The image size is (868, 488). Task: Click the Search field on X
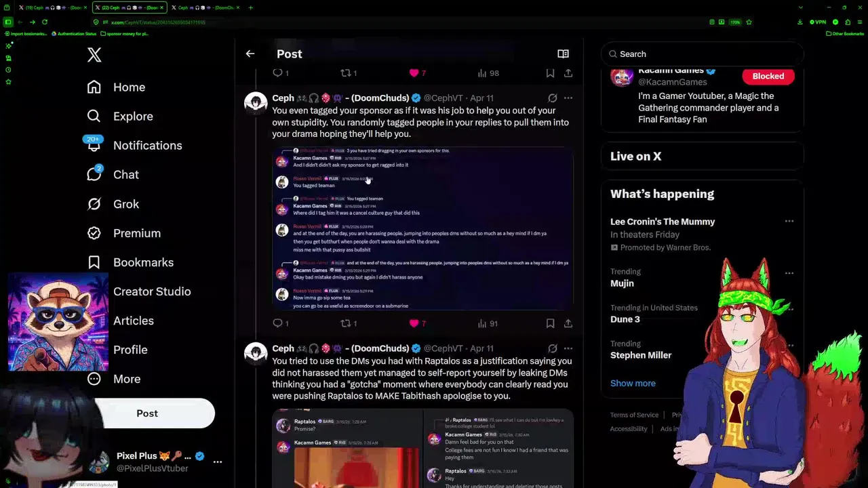point(703,54)
